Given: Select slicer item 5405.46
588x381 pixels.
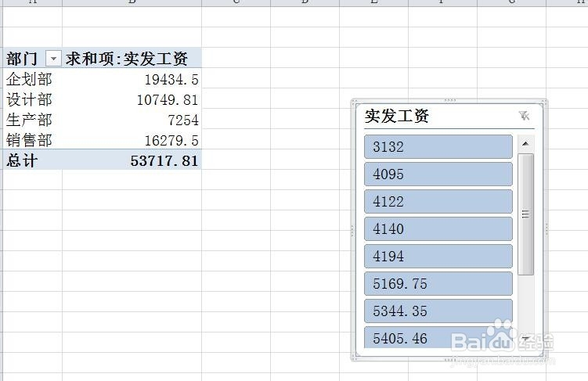Looking at the screenshot, I should point(438,337).
